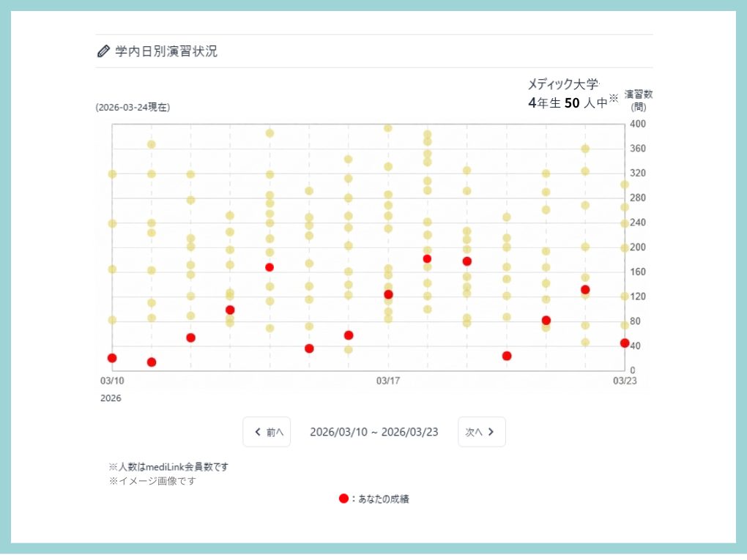Click the 学内日別演習状況 heading text
This screenshot has width=747, height=560.
[x=166, y=51]
